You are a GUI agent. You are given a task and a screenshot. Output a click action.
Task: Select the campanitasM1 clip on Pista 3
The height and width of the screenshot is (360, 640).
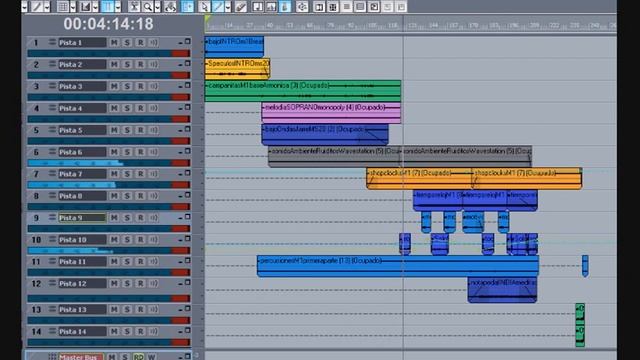302,91
